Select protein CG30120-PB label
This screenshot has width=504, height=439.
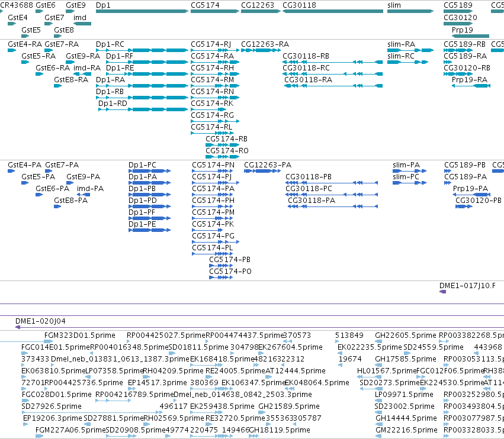[479, 201]
